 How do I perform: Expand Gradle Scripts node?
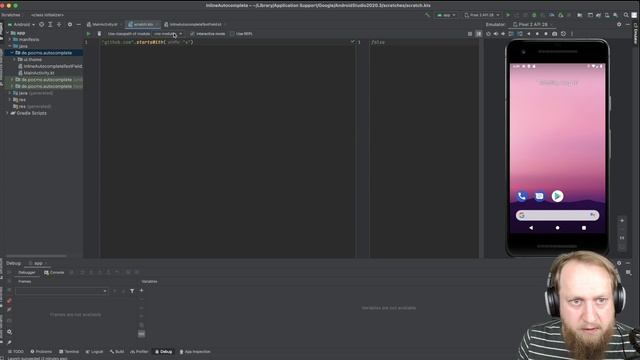pos(7,113)
